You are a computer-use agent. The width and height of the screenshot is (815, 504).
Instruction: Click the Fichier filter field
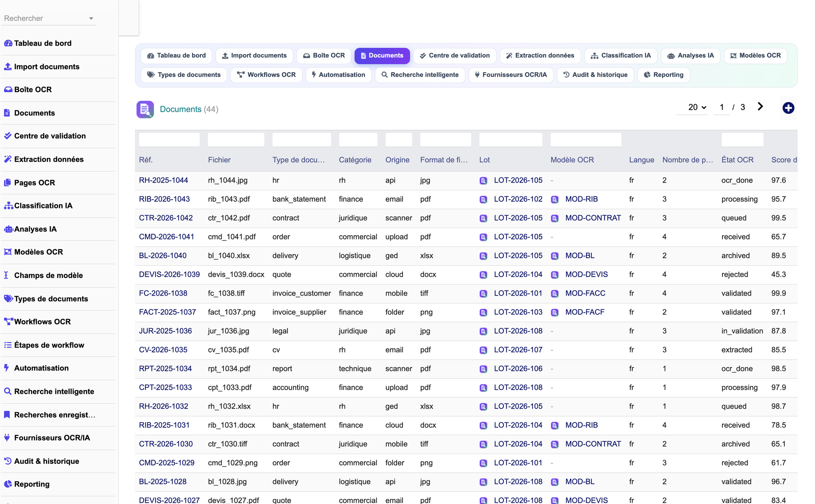236,140
